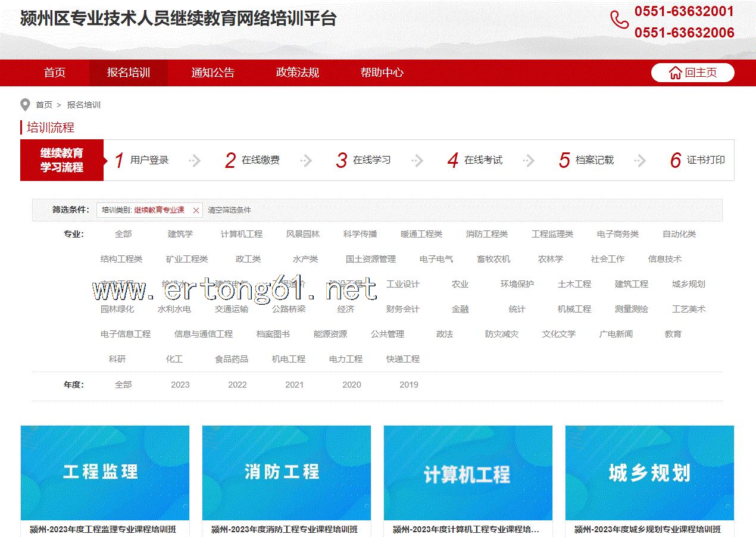Click the location pin breadcrumb icon
Viewport: 756px width, 537px height.
coord(25,105)
